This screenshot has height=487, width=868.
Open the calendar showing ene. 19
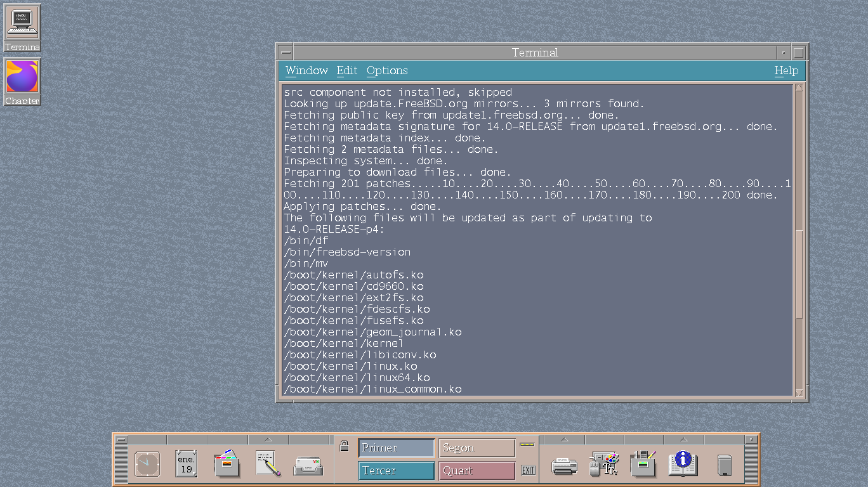pyautogui.click(x=186, y=464)
